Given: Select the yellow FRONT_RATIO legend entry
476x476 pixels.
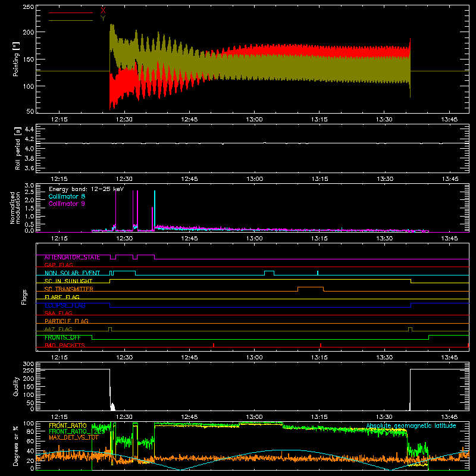Looking at the screenshot, I should tap(68, 425).
